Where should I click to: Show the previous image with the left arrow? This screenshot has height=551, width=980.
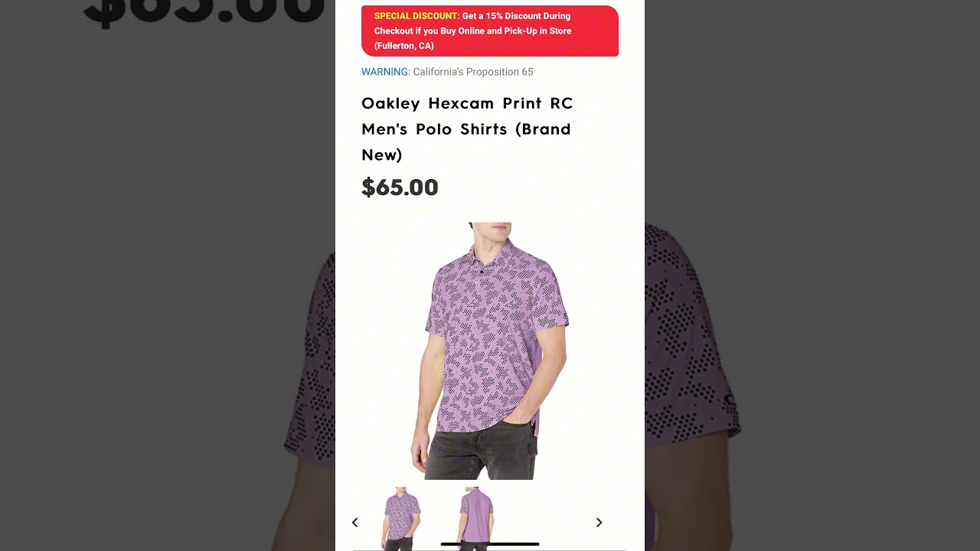pos(354,523)
